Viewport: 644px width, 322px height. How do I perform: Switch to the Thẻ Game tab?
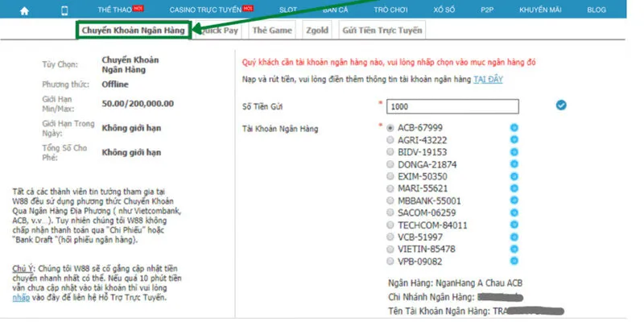point(270,31)
